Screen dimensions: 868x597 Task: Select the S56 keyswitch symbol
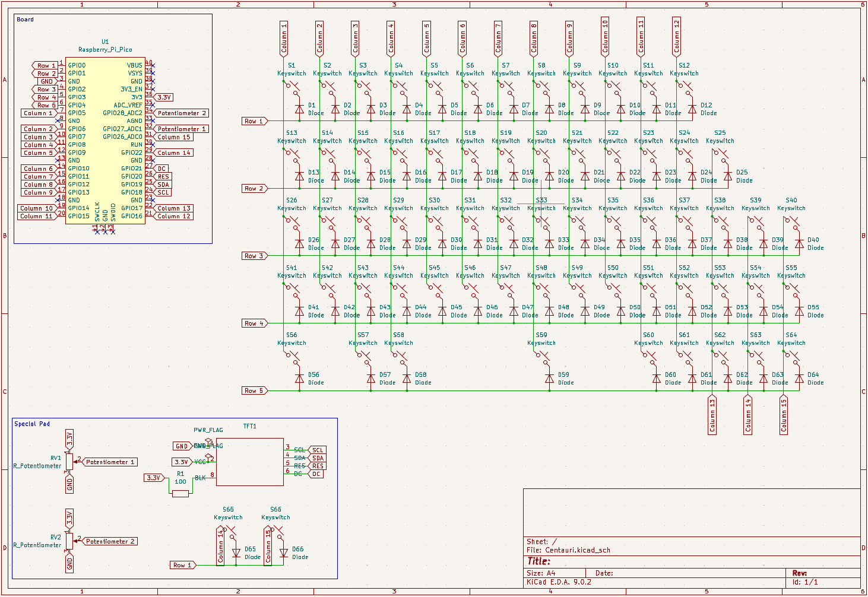pyautogui.click(x=292, y=358)
